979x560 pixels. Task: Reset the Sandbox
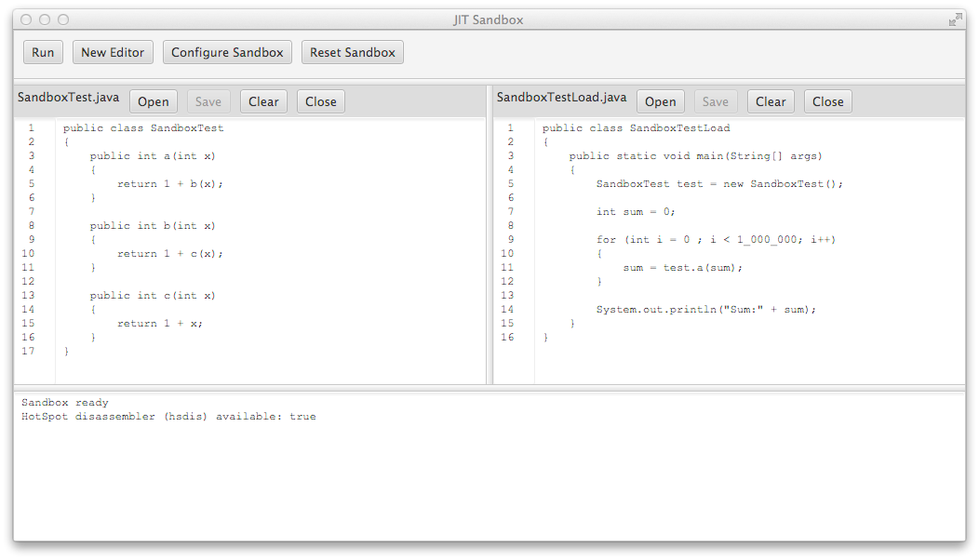[352, 52]
